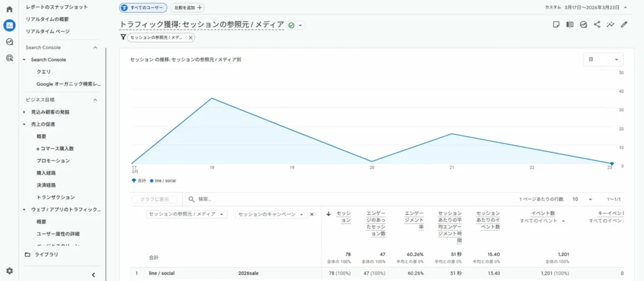Screen dimensions: 644x281
Task: Click the compare columns icon in toolbar
Action: tap(570, 25)
